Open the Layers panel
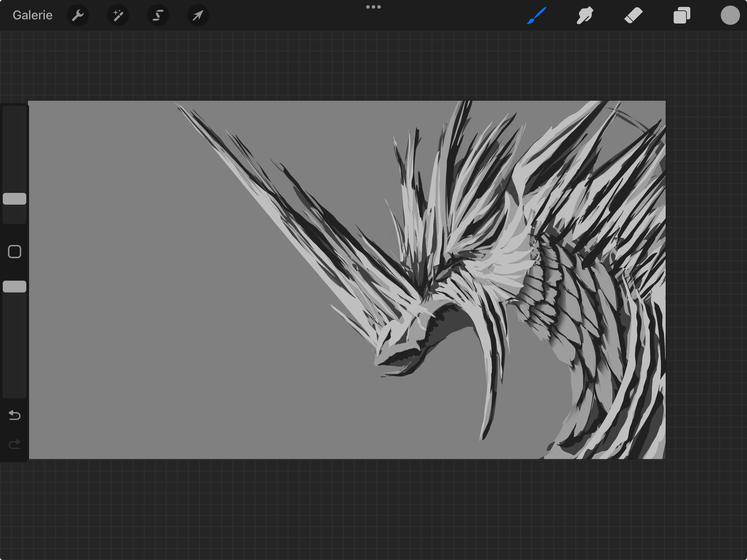 [x=682, y=15]
